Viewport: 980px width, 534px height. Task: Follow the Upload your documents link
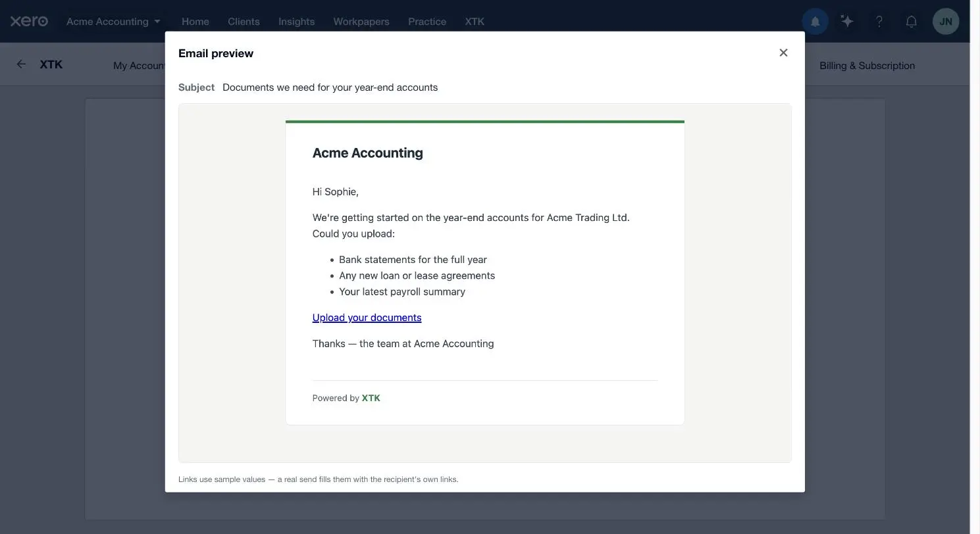(x=367, y=318)
